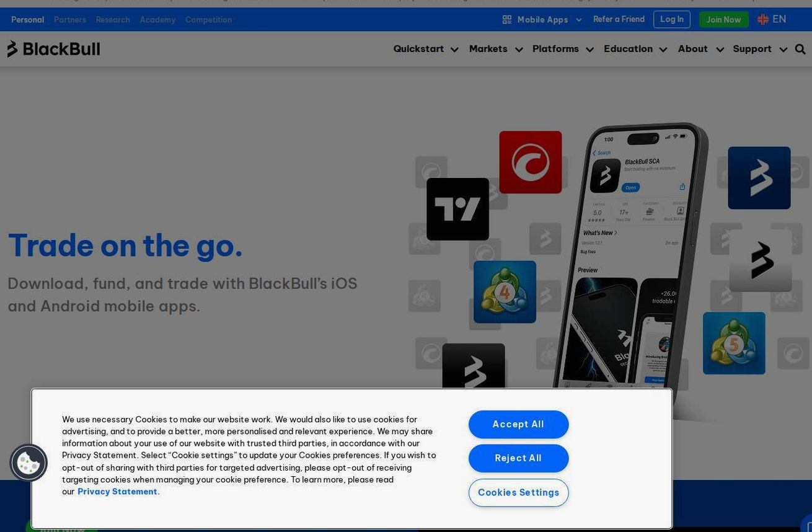Expand the Markets dropdown menu
Image resolution: width=812 pixels, height=532 pixels.
(496, 49)
